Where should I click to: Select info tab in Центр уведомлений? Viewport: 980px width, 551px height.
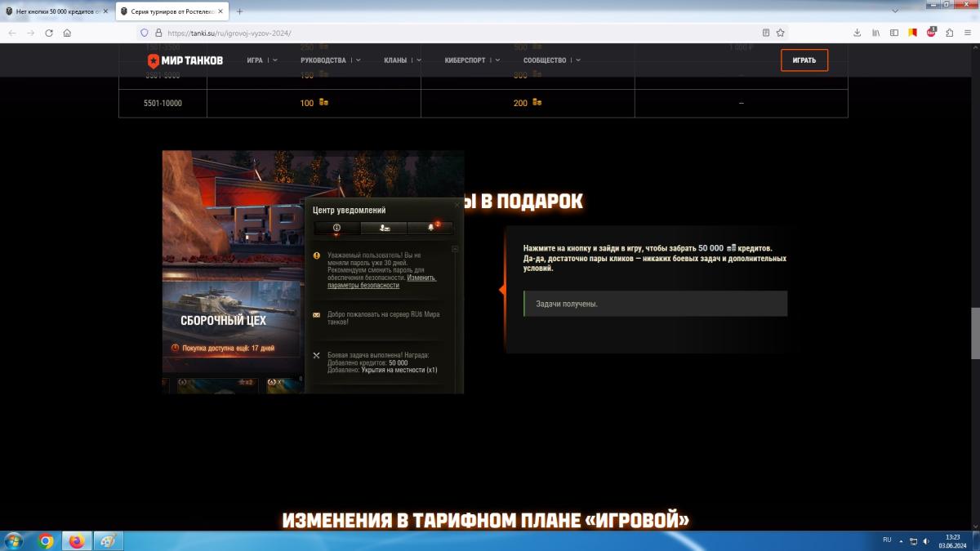[336, 228]
